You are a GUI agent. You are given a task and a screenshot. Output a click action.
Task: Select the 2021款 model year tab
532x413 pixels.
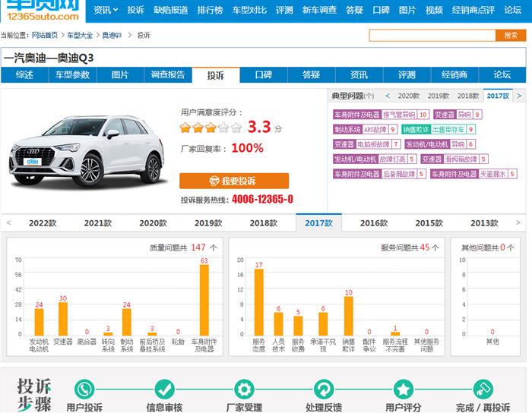(x=98, y=223)
